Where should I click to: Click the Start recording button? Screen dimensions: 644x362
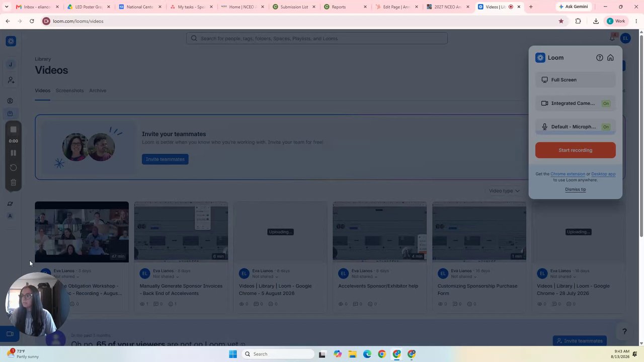tap(576, 150)
